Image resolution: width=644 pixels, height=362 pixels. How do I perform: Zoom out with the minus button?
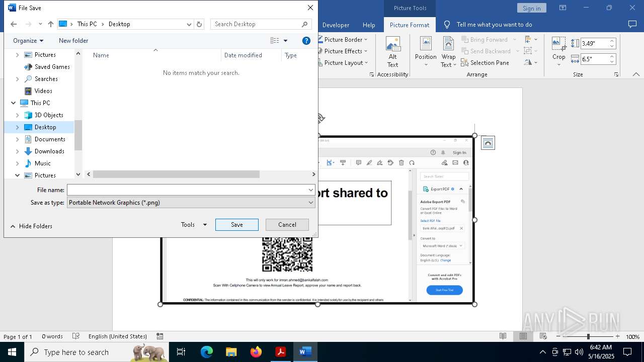tap(558, 336)
